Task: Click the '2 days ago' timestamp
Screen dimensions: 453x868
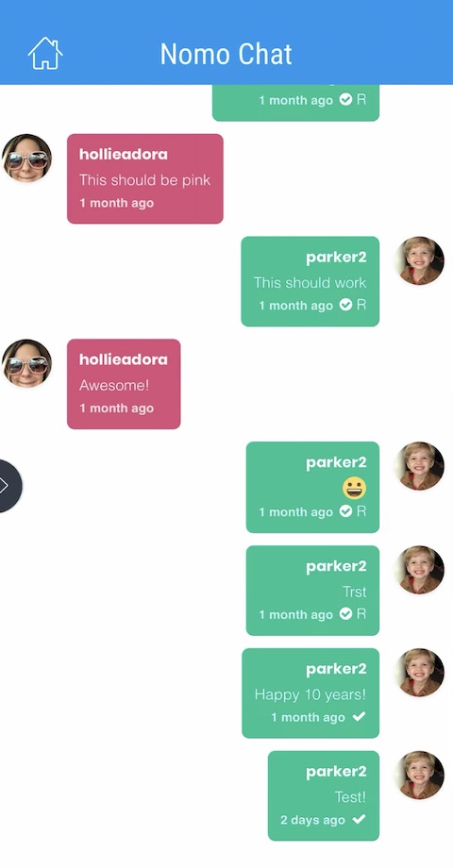Action: click(x=312, y=820)
